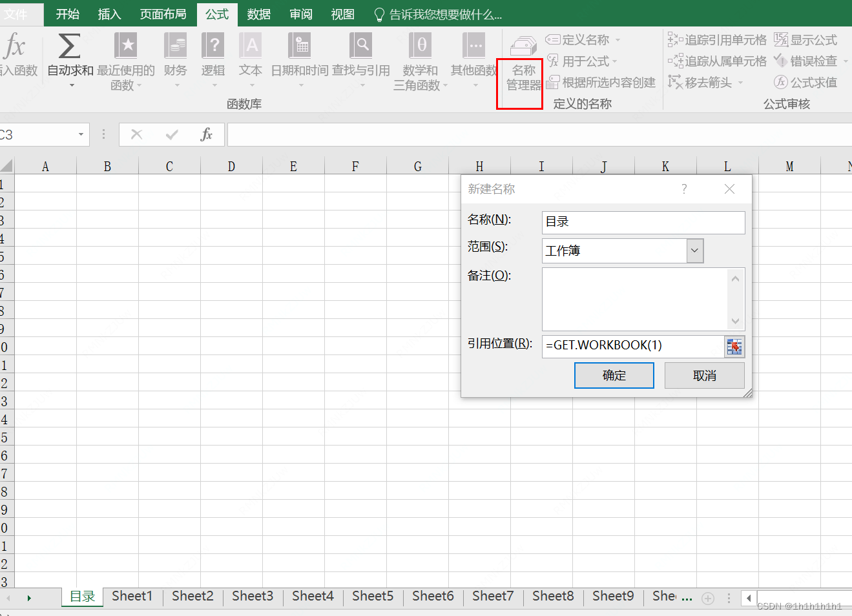The width and height of the screenshot is (852, 616).
Task: Click the formula bar confirm checkmark icon
Action: tap(172, 134)
